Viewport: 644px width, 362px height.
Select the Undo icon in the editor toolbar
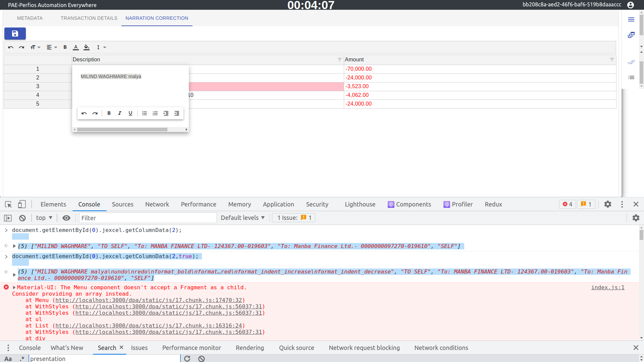[10, 47]
